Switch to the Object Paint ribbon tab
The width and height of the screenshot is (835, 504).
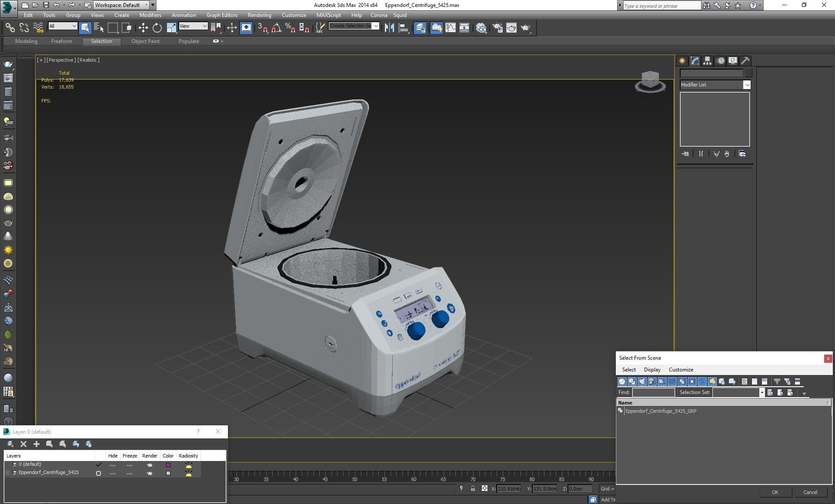click(x=145, y=41)
